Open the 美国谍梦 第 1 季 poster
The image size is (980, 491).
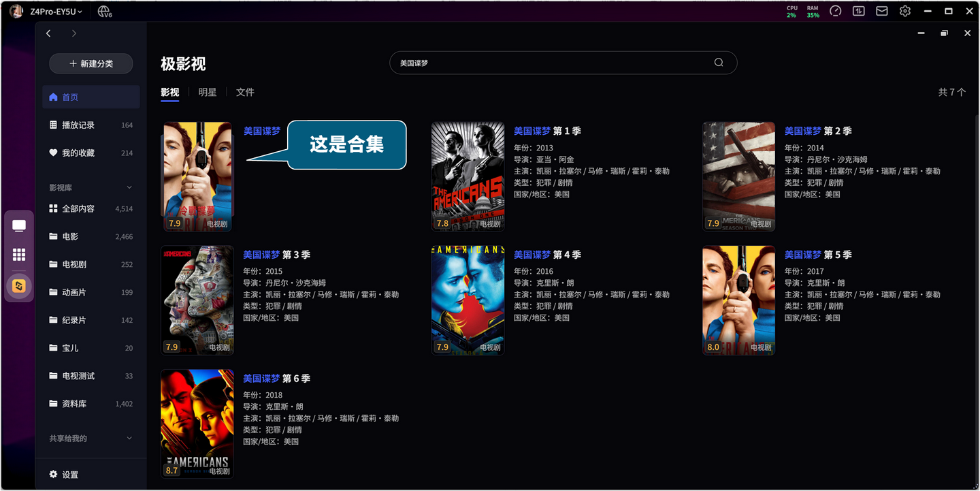468,176
